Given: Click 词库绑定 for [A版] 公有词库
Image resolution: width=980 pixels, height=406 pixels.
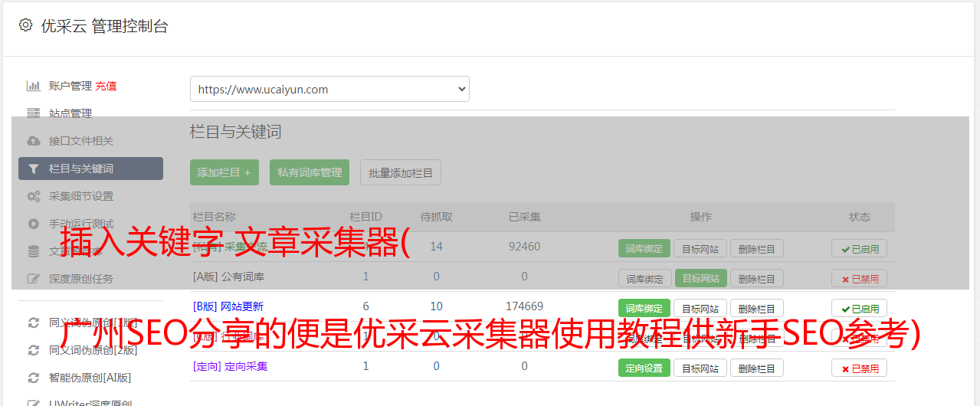Looking at the screenshot, I should (644, 278).
